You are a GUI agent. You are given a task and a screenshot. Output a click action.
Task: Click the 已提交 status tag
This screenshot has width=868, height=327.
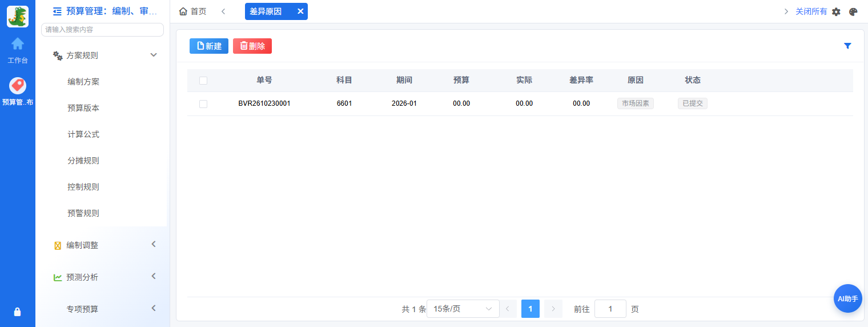693,103
